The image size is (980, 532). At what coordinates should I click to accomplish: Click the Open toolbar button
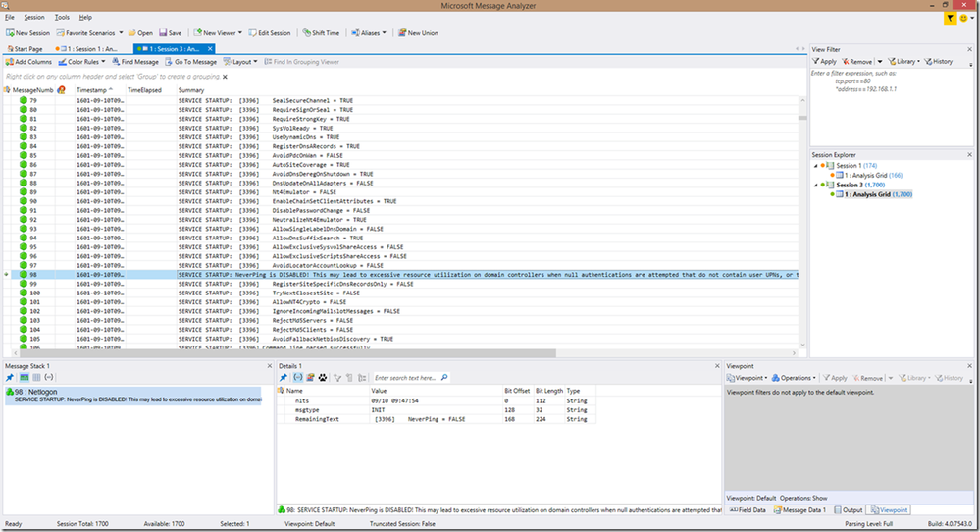pos(140,33)
